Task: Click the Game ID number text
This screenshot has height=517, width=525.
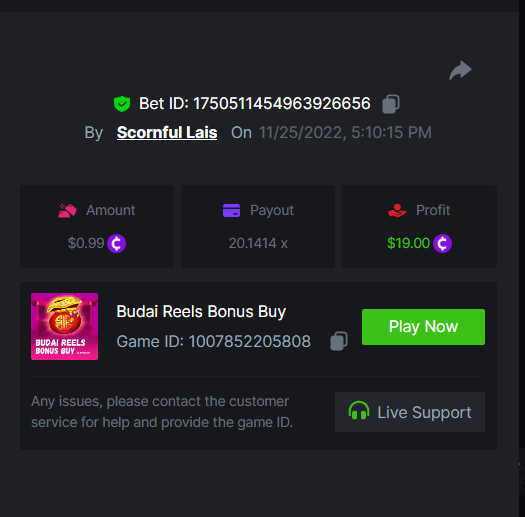Action: pos(249,341)
